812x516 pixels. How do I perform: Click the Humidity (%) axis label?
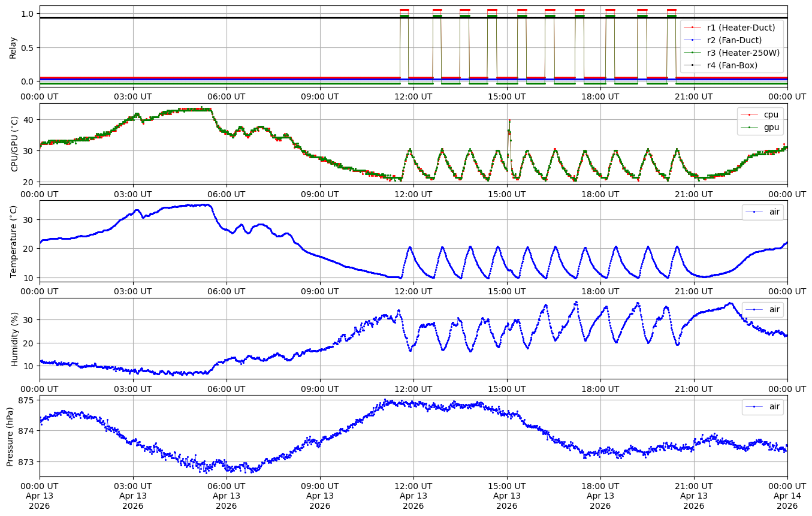(14, 339)
